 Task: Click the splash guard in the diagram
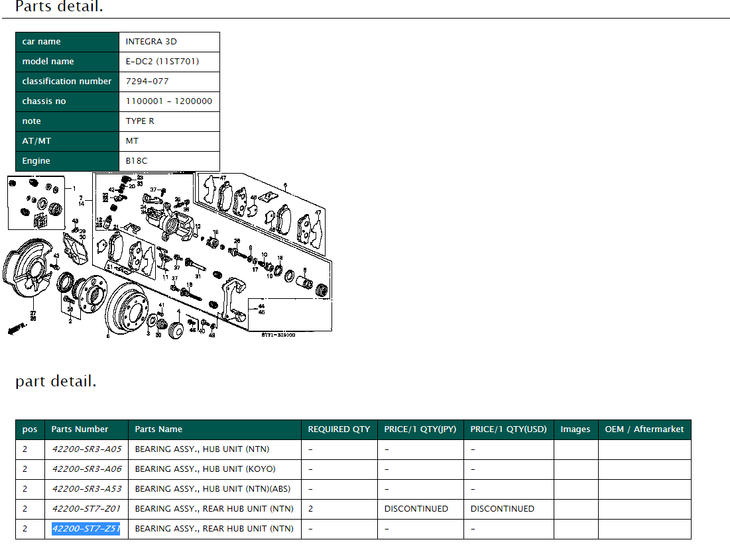(27, 278)
